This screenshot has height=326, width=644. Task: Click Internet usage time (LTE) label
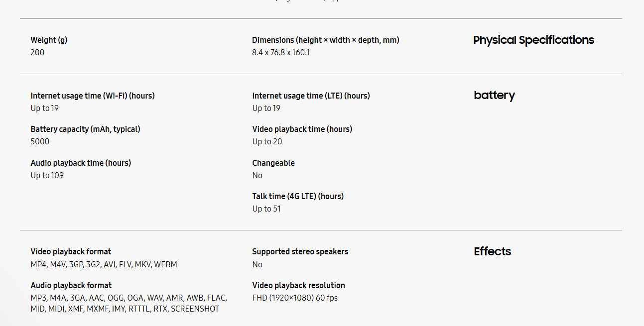tap(311, 96)
